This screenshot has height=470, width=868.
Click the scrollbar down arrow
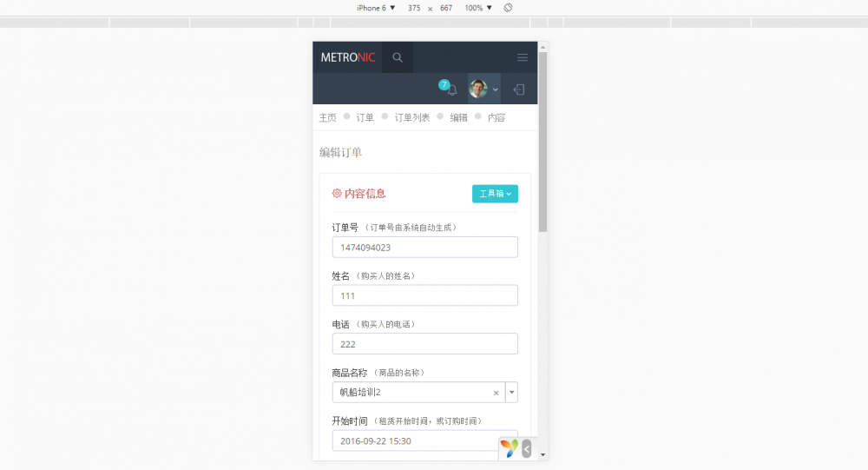point(543,454)
